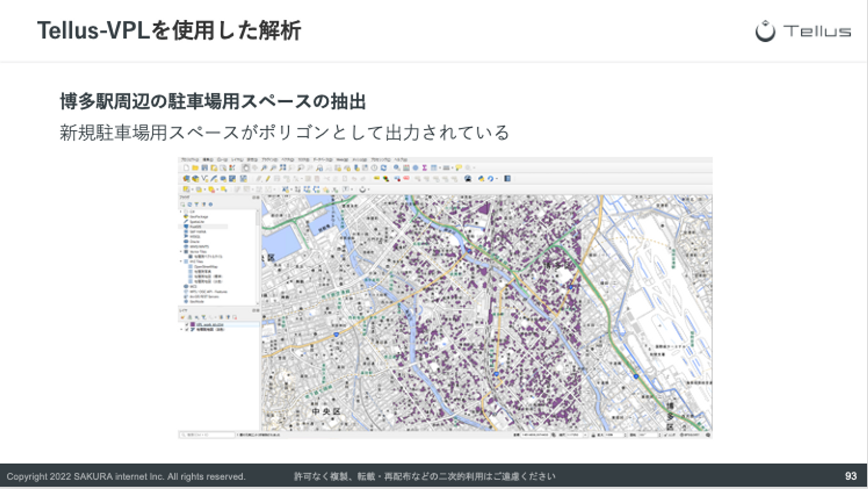Viewport: 868px width, 489px height.
Task: Click the blue info icon in Browser panel
Action: pos(210,204)
